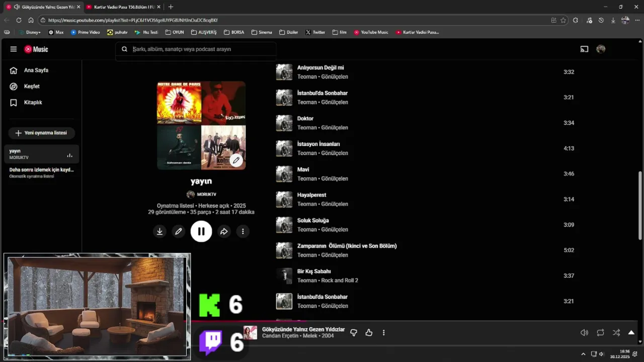The height and width of the screenshot is (362, 644).
Task: Click the Yeni oynatma listesi button
Action: pos(41,133)
